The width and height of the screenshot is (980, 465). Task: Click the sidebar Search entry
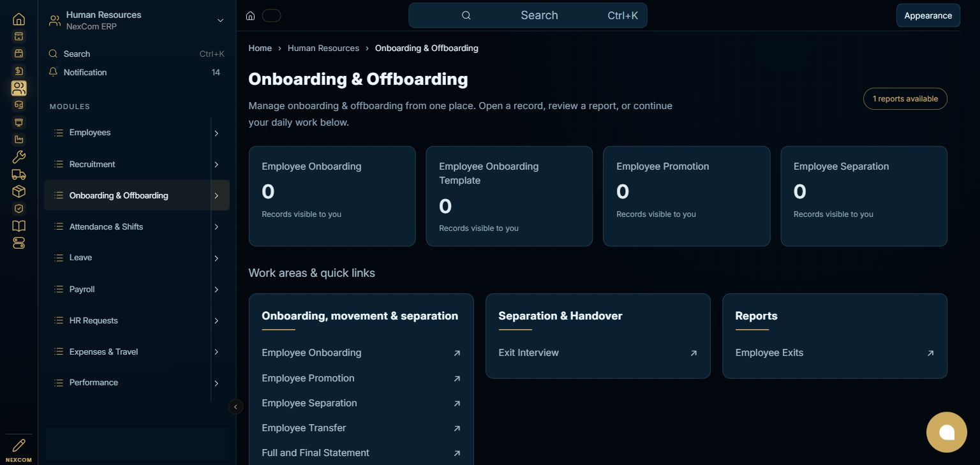coord(136,54)
